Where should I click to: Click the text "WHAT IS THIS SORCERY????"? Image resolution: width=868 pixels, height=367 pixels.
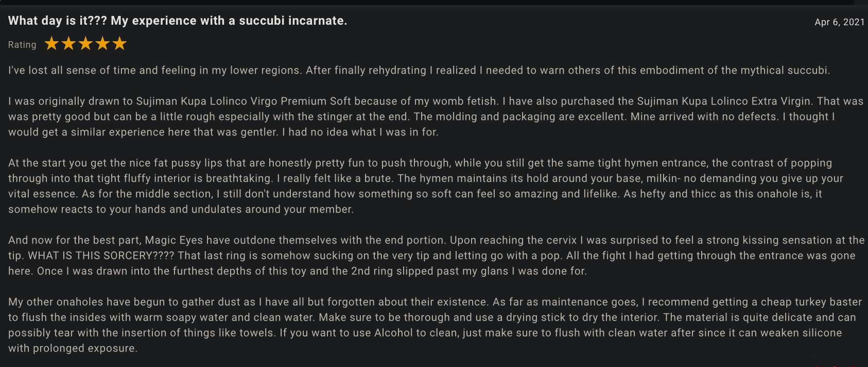click(x=101, y=256)
